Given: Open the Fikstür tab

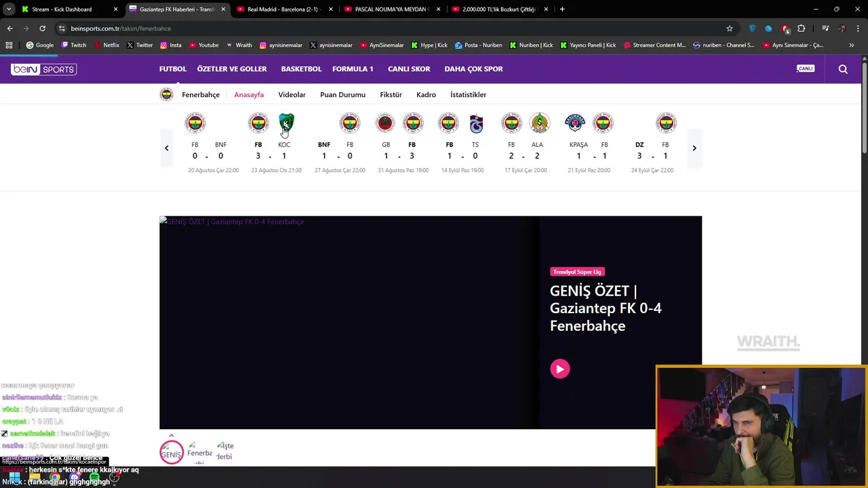Looking at the screenshot, I should pos(391,95).
